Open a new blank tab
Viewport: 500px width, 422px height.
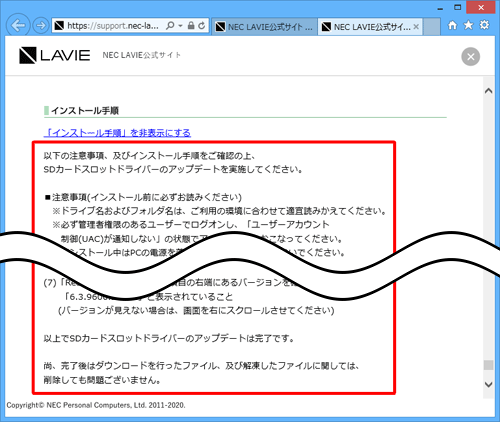(431, 27)
